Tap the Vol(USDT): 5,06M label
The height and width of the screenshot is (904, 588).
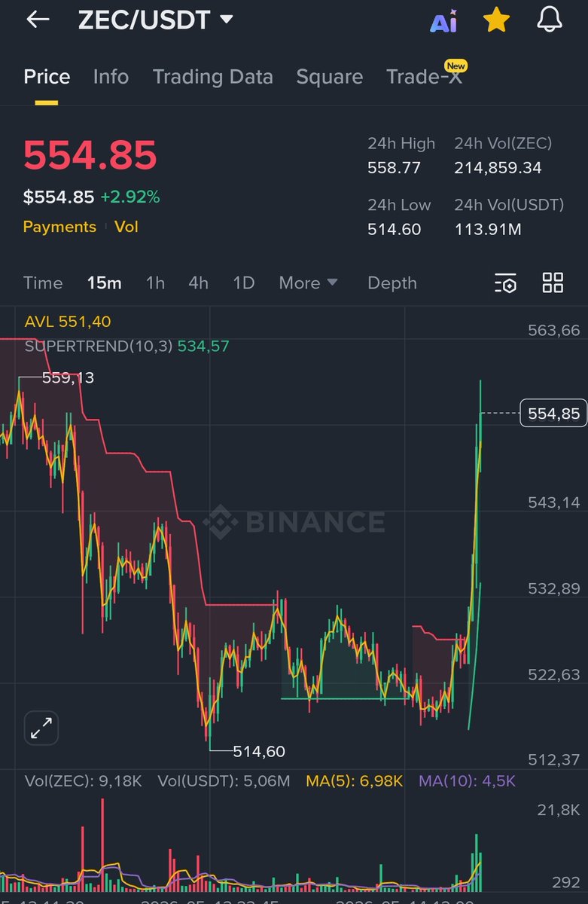pos(224,781)
